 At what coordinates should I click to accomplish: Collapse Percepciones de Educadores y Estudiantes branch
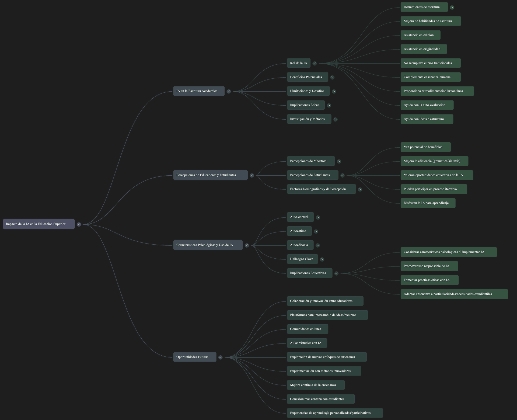(x=252, y=175)
